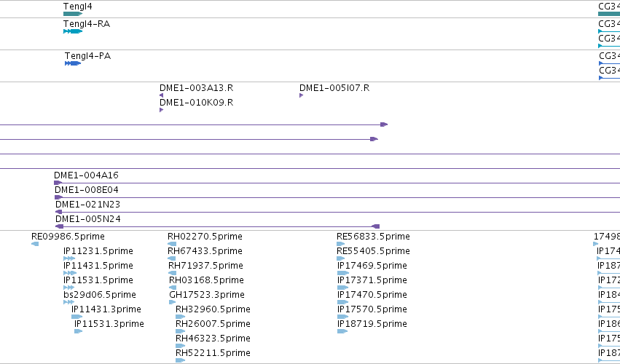Screen dimensions: 620x364
Task: Click the RH02270.5prime EST glyph
Action: [172, 244]
